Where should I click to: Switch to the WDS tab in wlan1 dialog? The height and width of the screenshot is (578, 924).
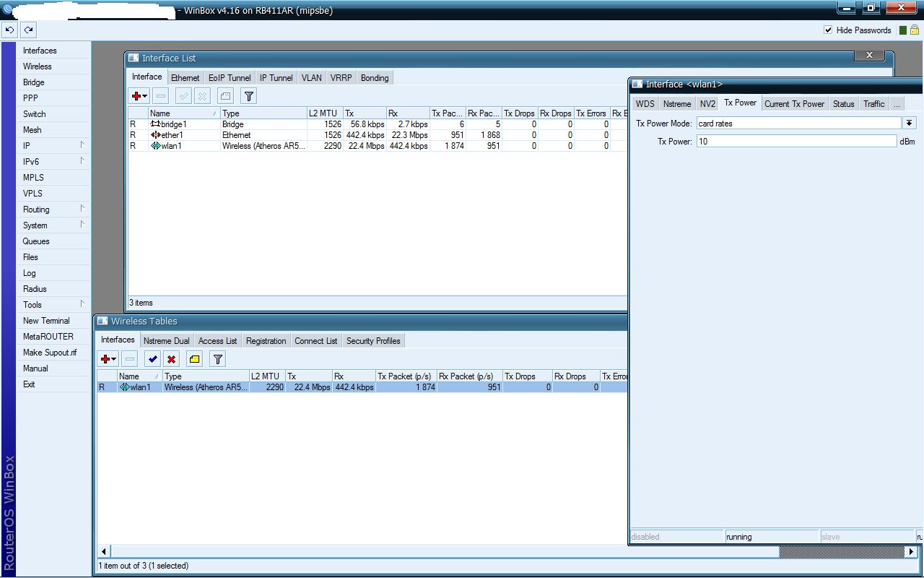pos(645,104)
